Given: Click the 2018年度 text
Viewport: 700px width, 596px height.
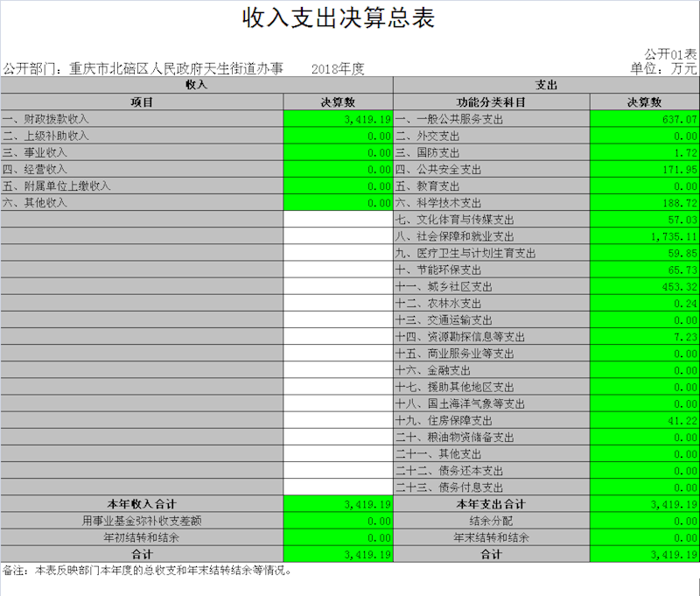Looking at the screenshot, I should click(x=338, y=69).
